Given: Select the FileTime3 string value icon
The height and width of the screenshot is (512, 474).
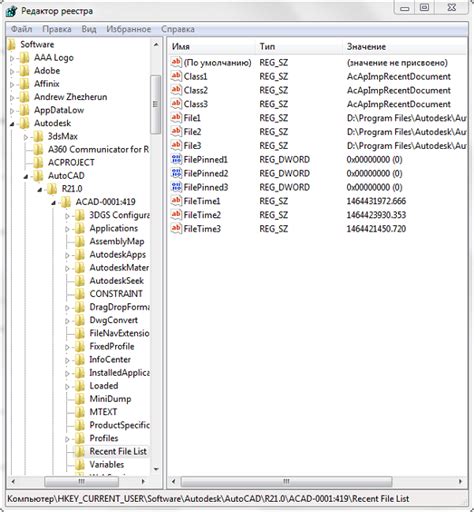Looking at the screenshot, I should click(x=176, y=228).
